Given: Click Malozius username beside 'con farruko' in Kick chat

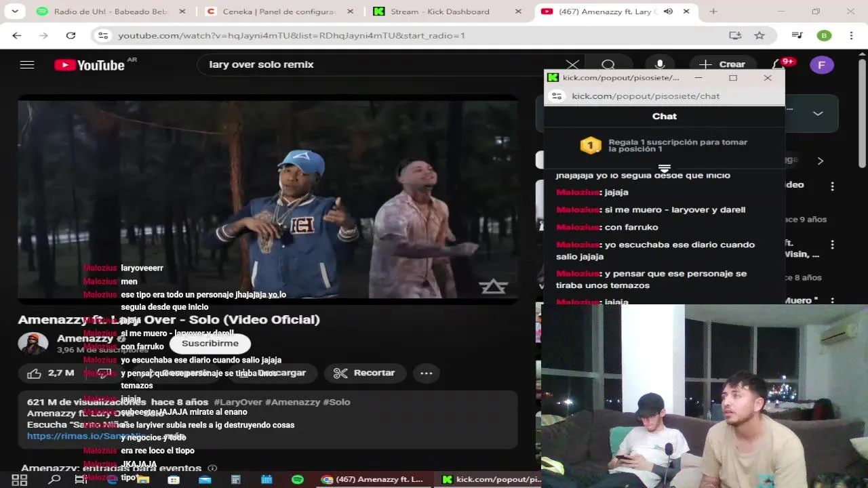Looking at the screenshot, I should [578, 227].
